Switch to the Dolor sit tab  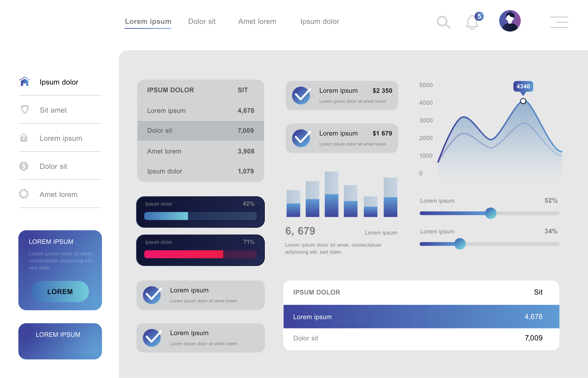pyautogui.click(x=202, y=22)
